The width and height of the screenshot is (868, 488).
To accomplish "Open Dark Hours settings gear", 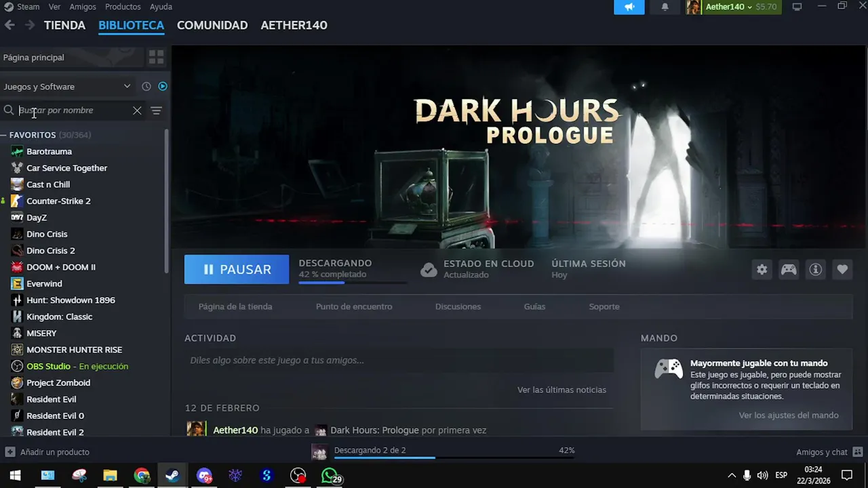I will pyautogui.click(x=762, y=270).
